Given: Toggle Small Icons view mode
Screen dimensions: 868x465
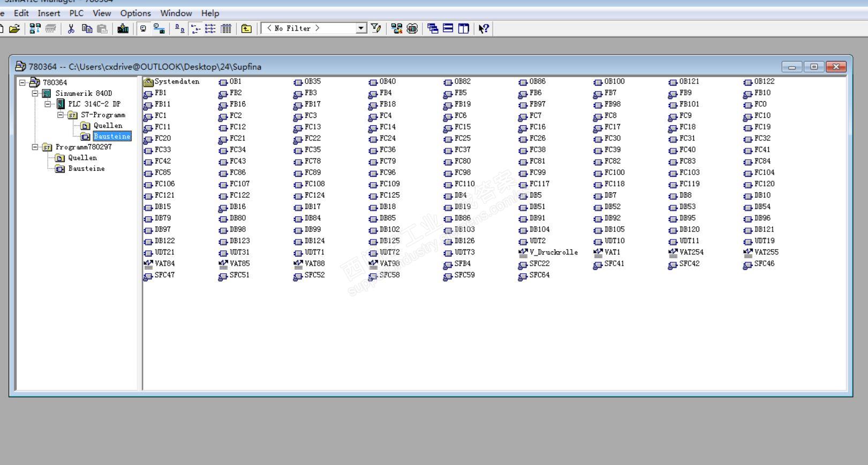Looking at the screenshot, I should [x=195, y=28].
